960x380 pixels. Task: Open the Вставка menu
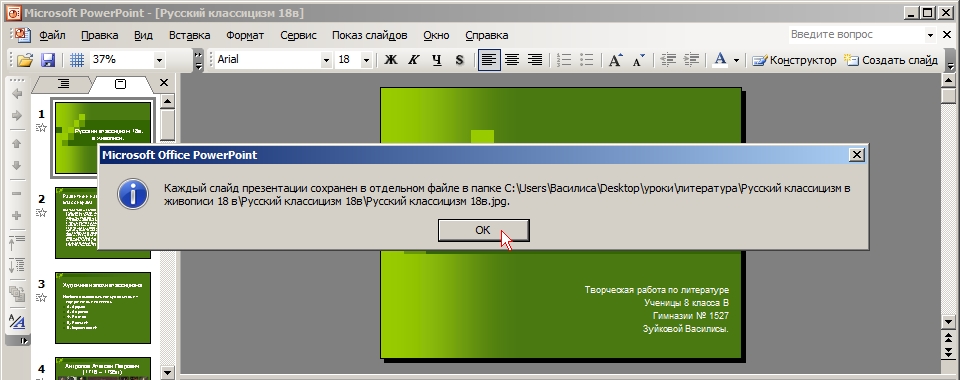[x=189, y=35]
